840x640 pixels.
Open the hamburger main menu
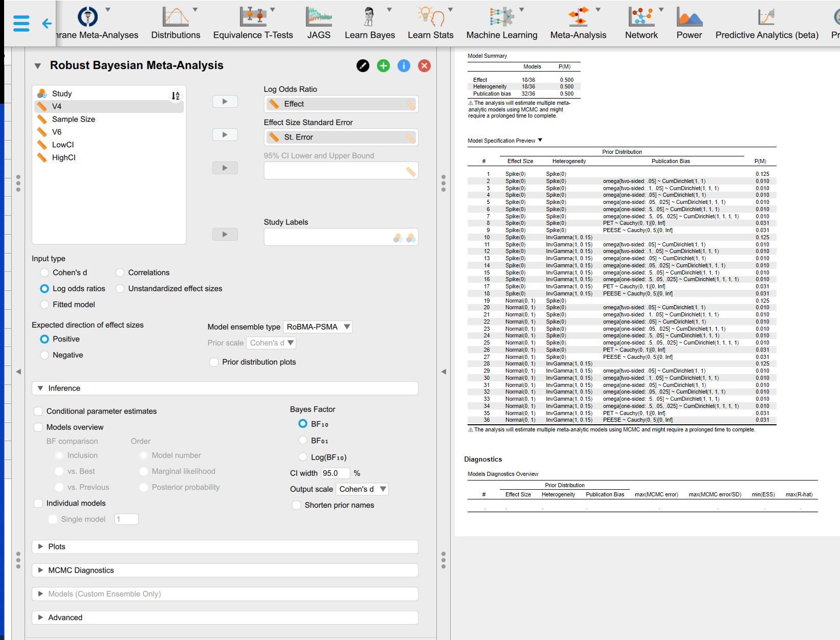coord(21,24)
